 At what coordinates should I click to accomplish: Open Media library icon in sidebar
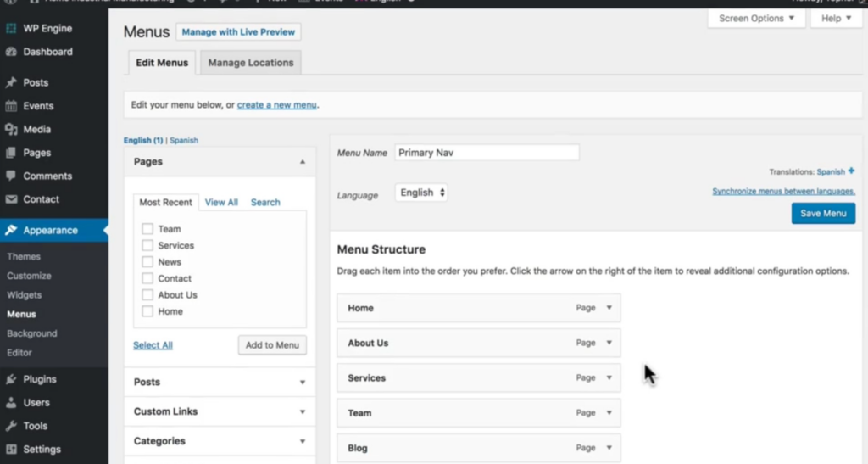pyautogui.click(x=11, y=130)
